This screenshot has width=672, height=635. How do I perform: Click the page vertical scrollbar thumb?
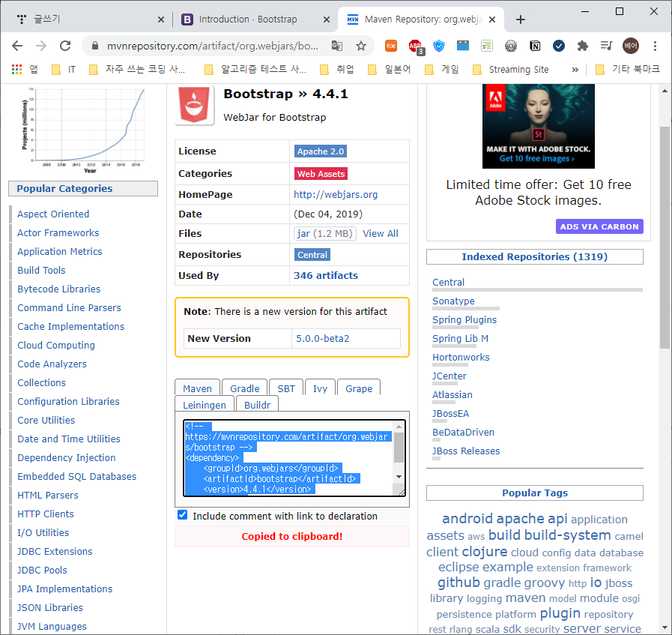click(665, 238)
